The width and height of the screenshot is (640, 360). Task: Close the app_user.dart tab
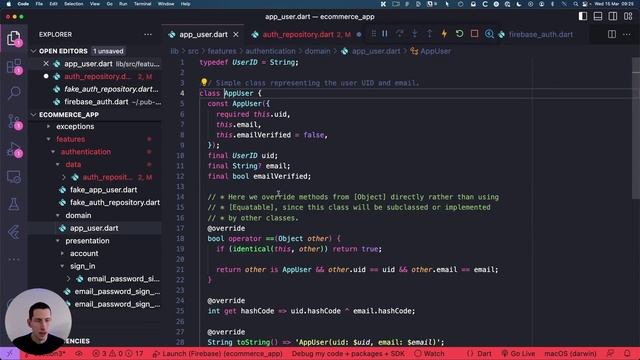[236, 35]
